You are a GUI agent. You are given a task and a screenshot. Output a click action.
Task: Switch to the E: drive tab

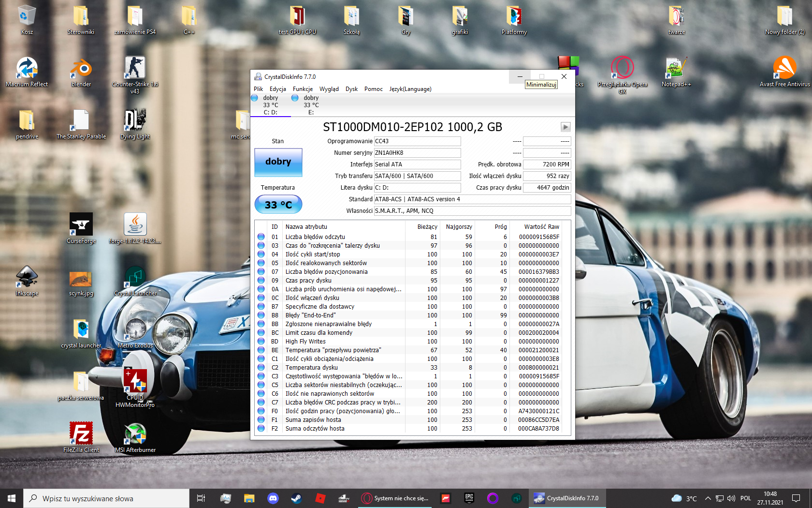coord(310,105)
